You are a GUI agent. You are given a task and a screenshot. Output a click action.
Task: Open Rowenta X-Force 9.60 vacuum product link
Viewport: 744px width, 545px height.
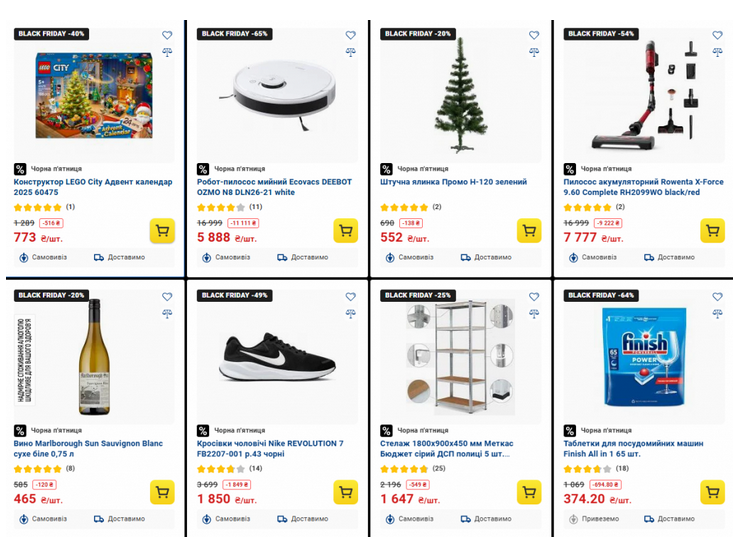[x=642, y=187]
